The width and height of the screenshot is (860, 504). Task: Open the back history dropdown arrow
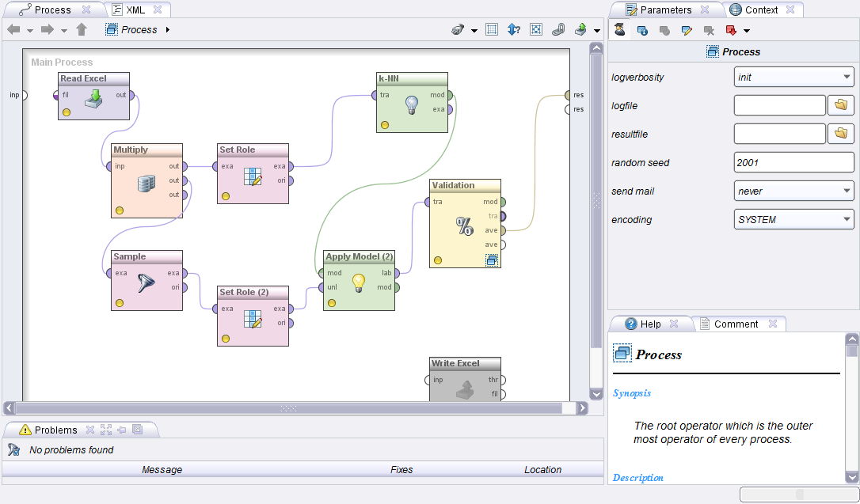pyautogui.click(x=30, y=31)
